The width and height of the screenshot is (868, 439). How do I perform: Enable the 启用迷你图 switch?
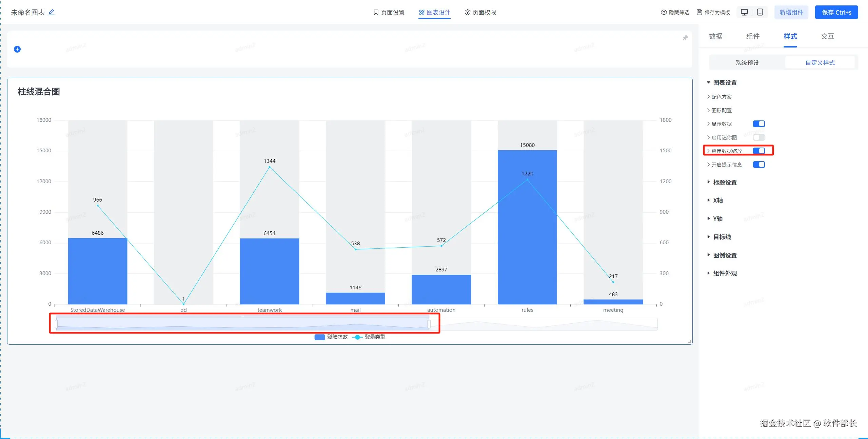[759, 137]
